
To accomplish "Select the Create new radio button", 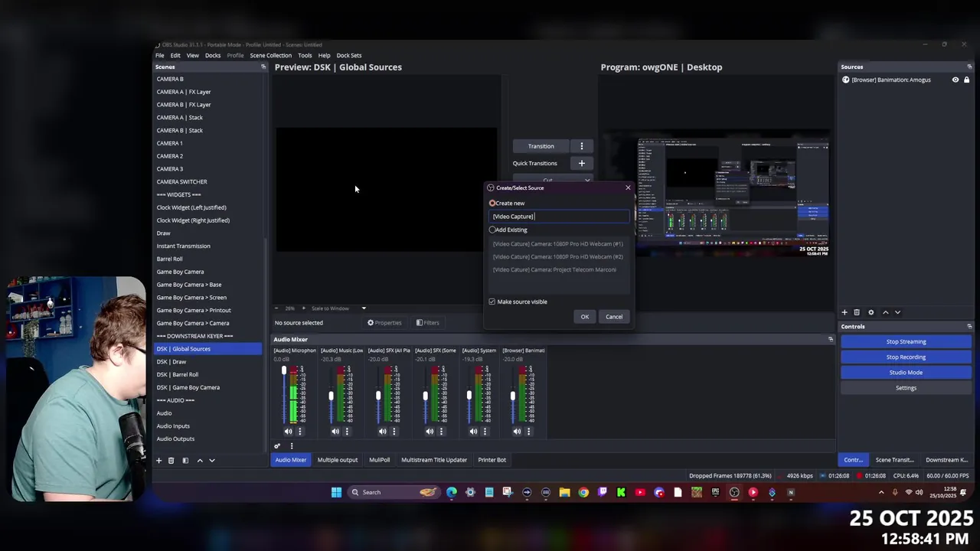I will point(492,204).
